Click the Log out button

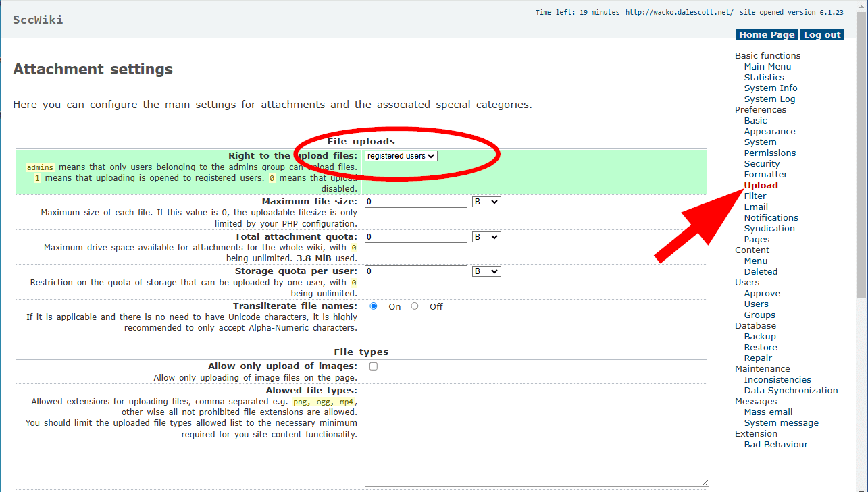coord(822,35)
